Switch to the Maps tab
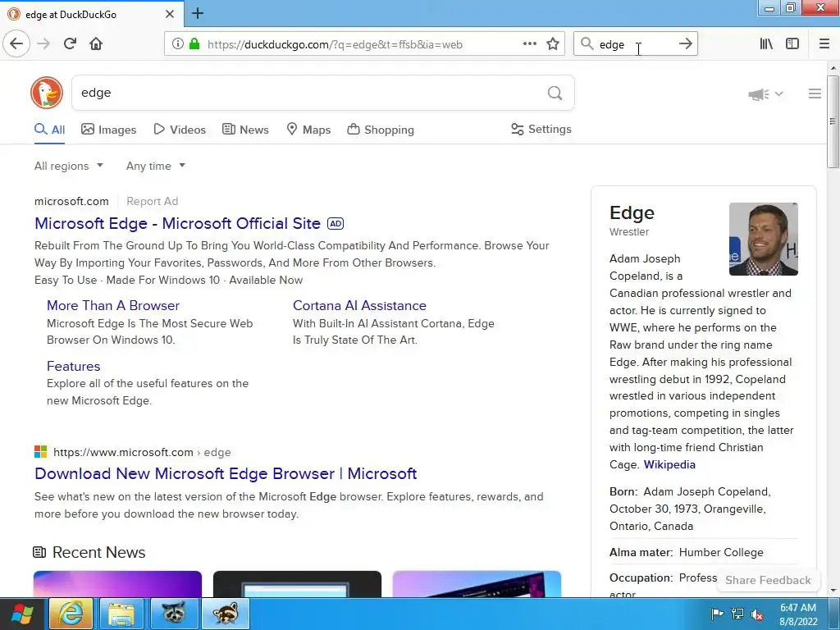 (x=308, y=130)
